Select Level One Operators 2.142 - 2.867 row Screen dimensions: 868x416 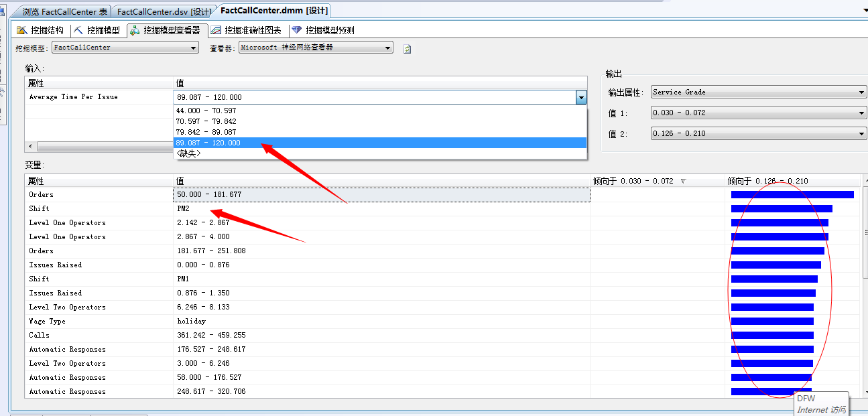point(442,222)
